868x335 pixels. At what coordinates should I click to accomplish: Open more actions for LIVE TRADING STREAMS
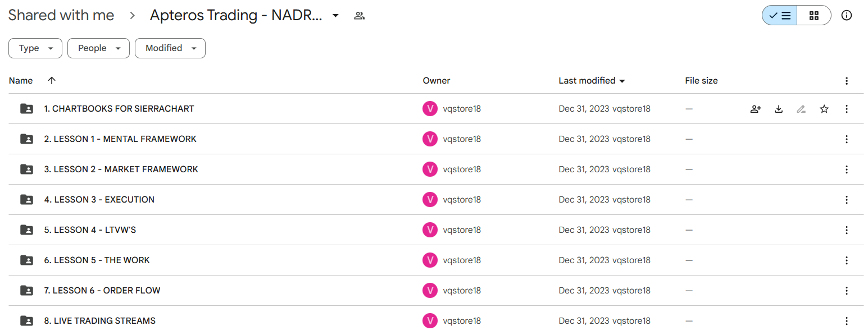[847, 321]
